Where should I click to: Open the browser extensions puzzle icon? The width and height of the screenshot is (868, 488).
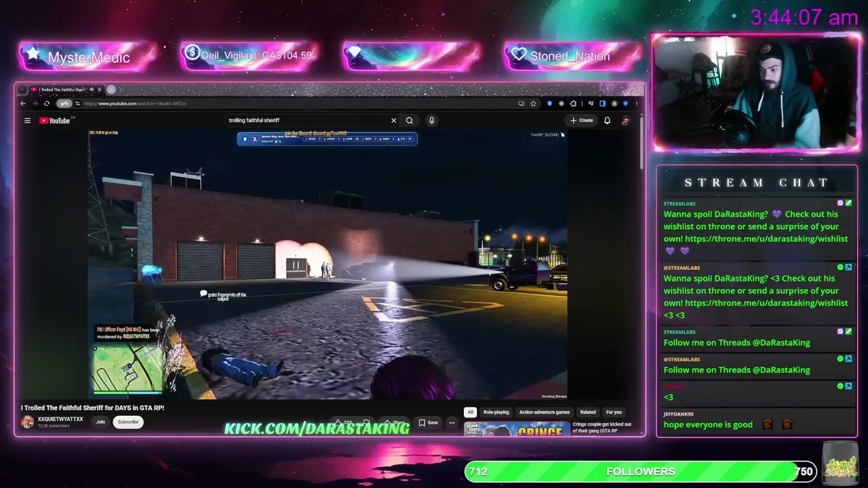pos(574,104)
